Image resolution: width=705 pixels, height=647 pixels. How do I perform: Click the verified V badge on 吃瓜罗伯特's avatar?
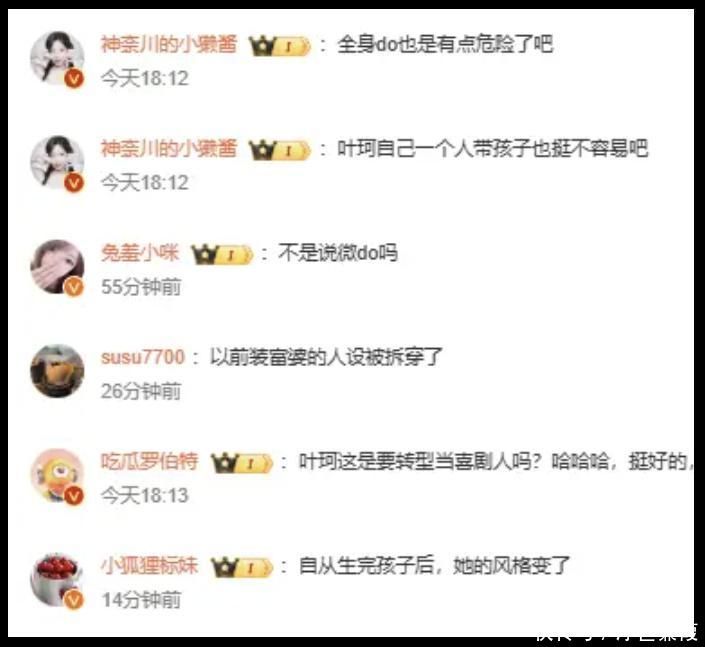(74, 495)
